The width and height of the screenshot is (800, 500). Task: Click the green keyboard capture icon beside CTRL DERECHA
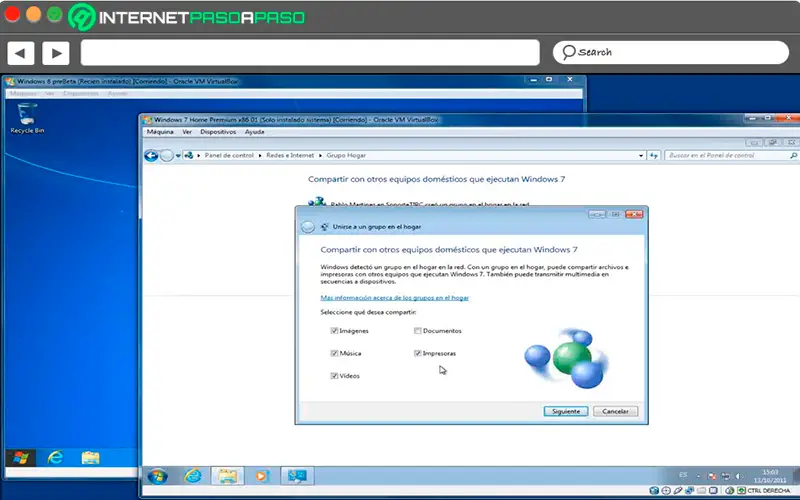click(741, 491)
